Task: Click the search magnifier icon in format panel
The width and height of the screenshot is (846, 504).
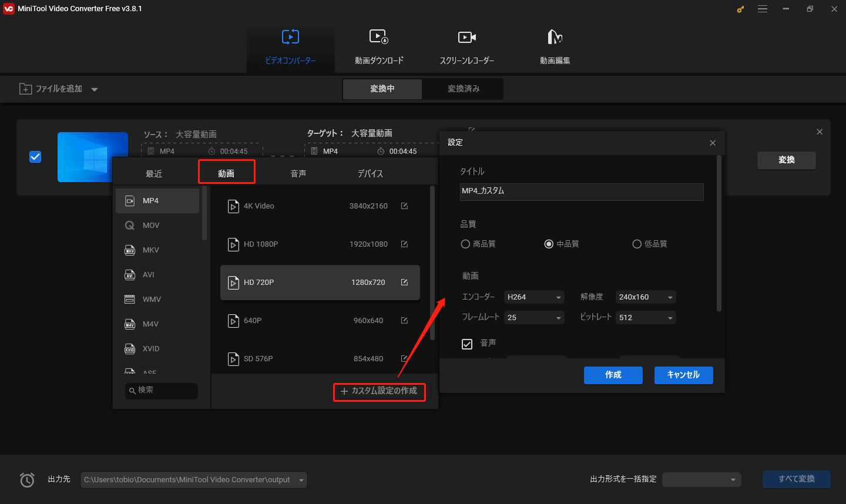Action: coord(133,391)
